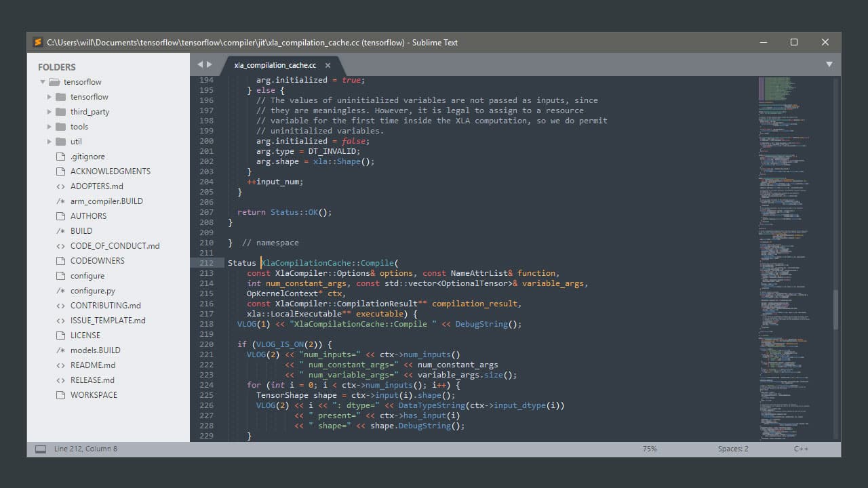Open the C++ syntax menu in the status bar
868x488 pixels.
[x=800, y=449]
